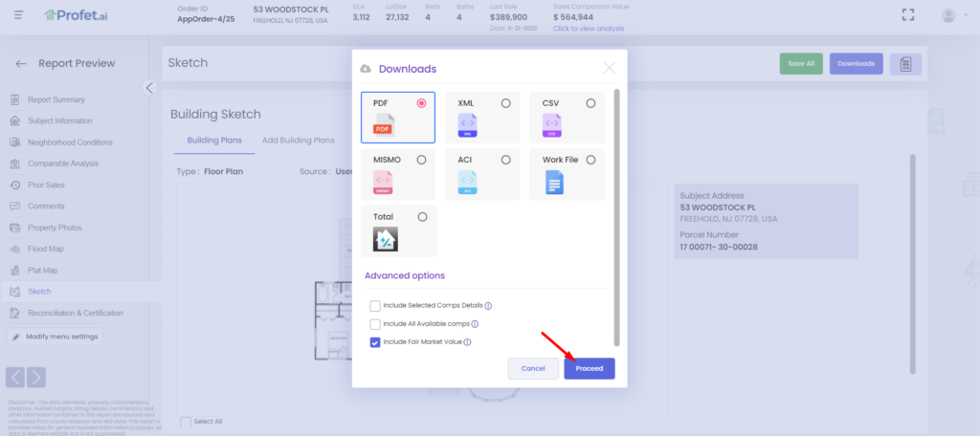Viewport: 980px width, 436px height.
Task: Check Include All Available comps option
Action: coord(375,324)
